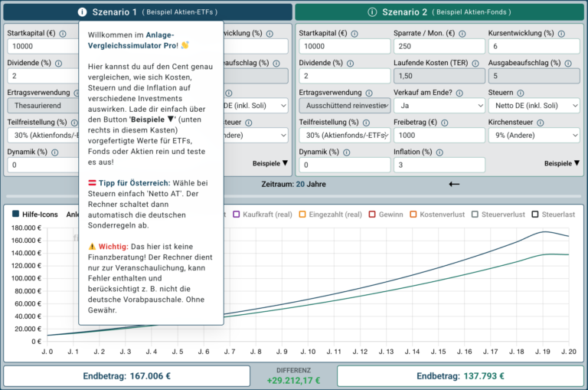Screen dimensions: 588x390
Task: Open Steuern dropdown in Szenario 2
Action: [x=534, y=106]
